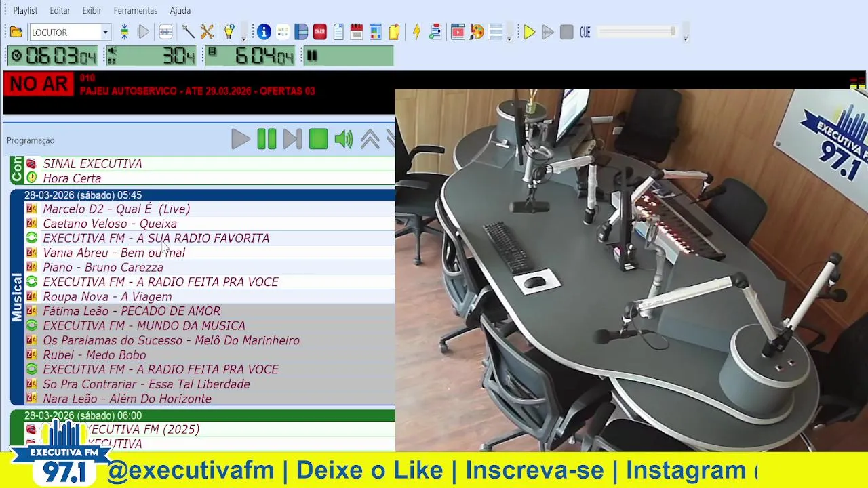868x488 pixels.
Task: Open the red calendar schedule icon
Action: click(x=357, y=32)
